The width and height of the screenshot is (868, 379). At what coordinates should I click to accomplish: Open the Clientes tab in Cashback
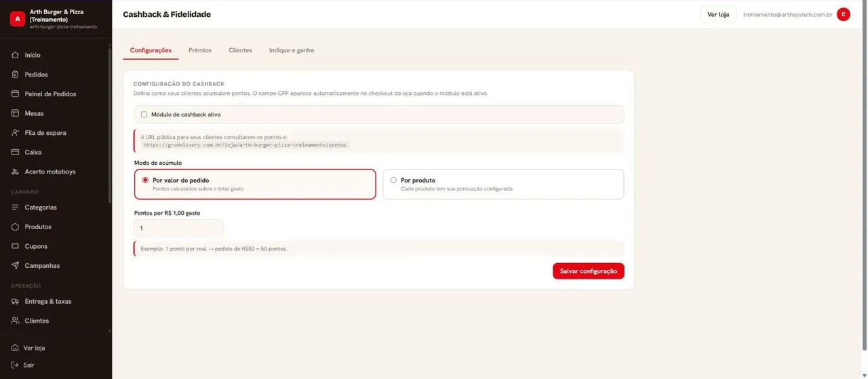240,50
